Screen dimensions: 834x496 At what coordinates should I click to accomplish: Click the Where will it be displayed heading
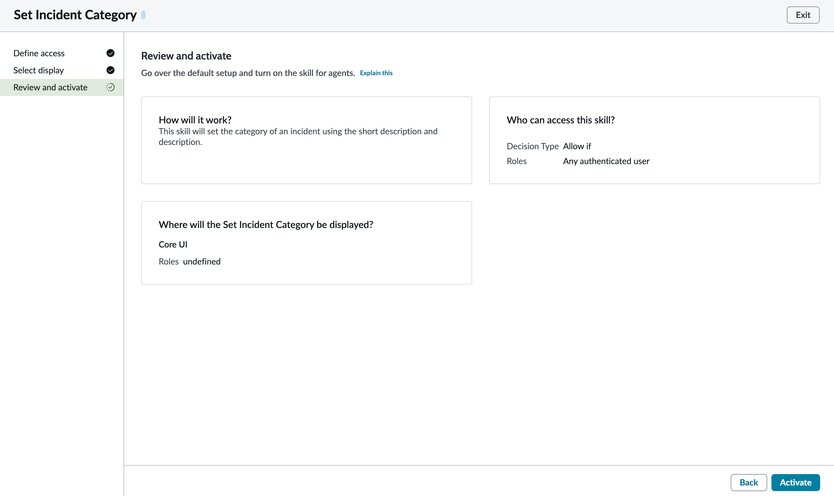click(x=266, y=225)
